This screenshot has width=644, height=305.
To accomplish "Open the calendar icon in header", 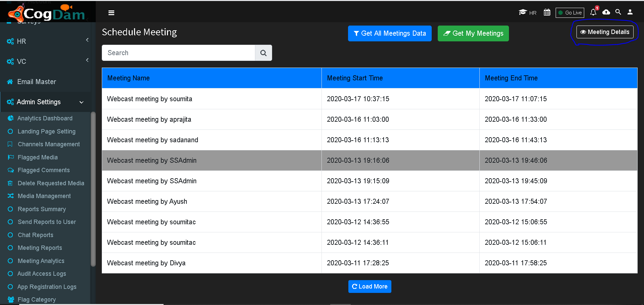I will 547,12.
